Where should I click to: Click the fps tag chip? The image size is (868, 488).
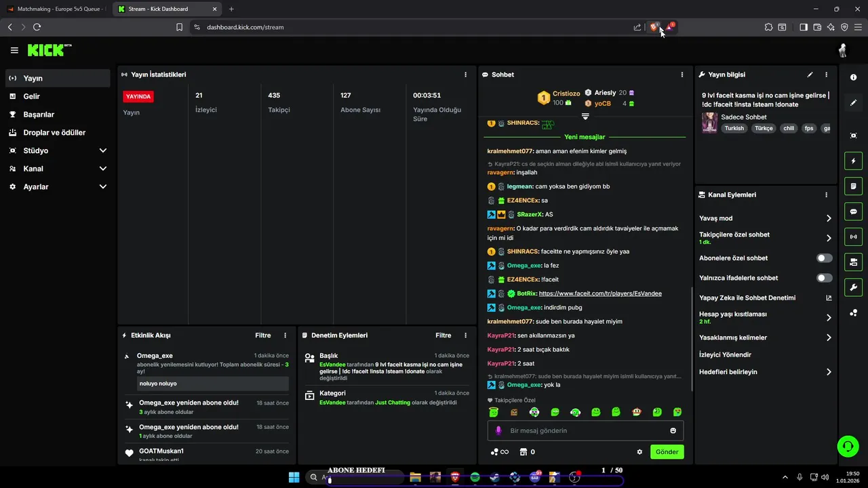(808, 128)
